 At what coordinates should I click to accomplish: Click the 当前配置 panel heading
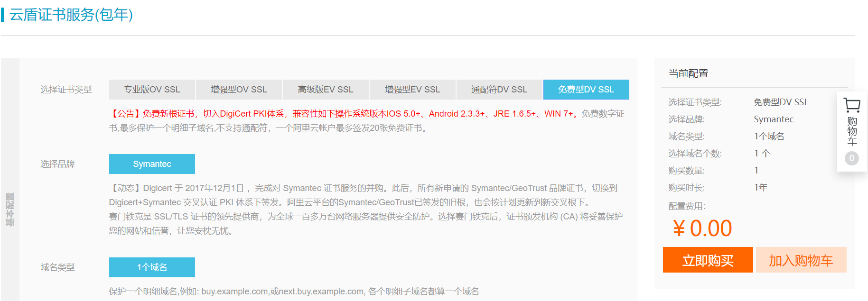(x=688, y=73)
